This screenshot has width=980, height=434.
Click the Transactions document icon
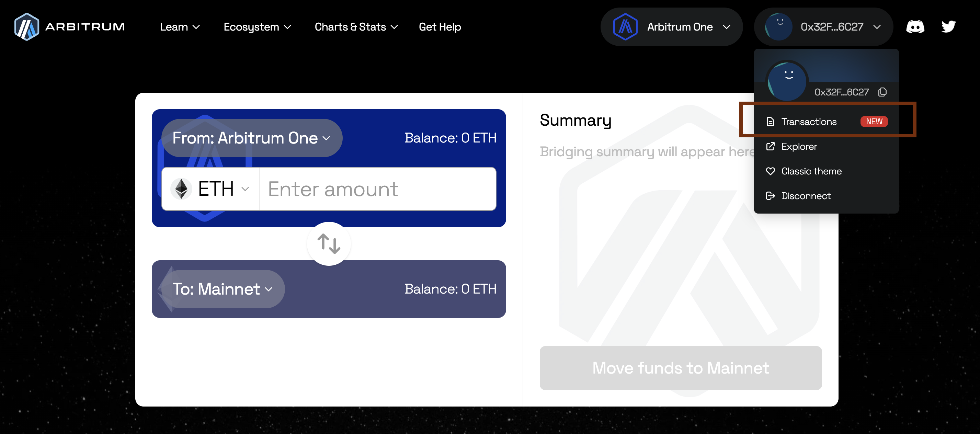pos(770,121)
